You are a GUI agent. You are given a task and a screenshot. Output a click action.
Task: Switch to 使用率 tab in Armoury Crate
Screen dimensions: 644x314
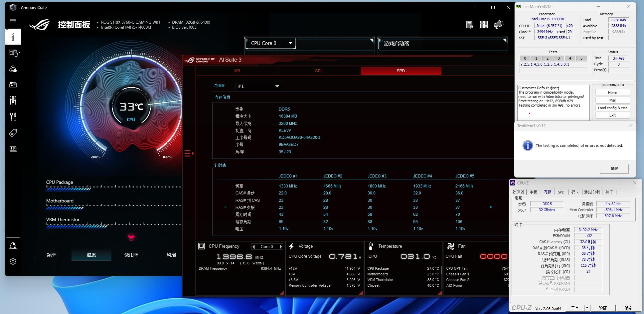(131, 255)
